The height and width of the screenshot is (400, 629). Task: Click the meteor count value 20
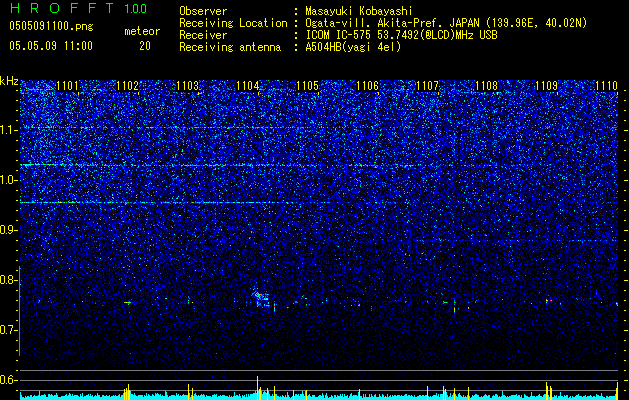pyautogui.click(x=145, y=46)
